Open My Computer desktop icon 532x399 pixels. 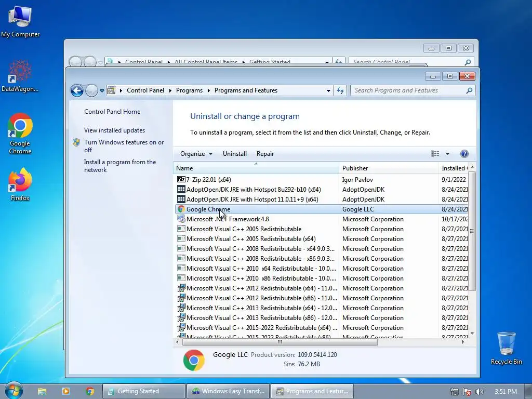pos(20,21)
